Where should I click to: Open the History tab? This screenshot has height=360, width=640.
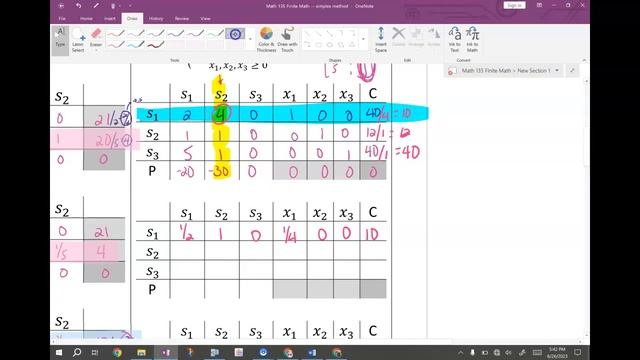pos(156,18)
